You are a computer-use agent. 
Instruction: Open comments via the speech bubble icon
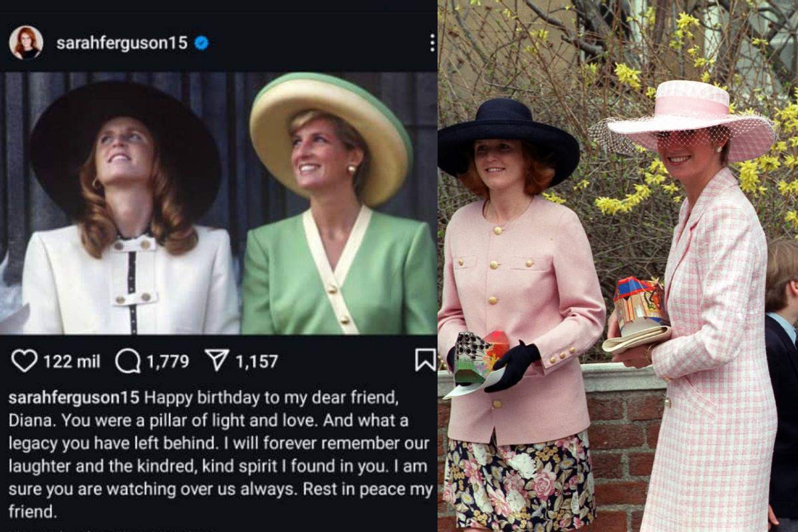pos(127,360)
